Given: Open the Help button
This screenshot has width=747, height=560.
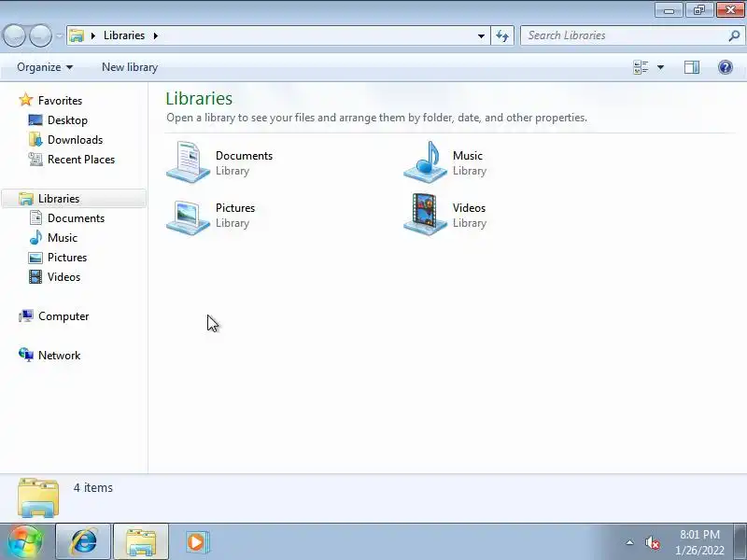Looking at the screenshot, I should point(726,67).
